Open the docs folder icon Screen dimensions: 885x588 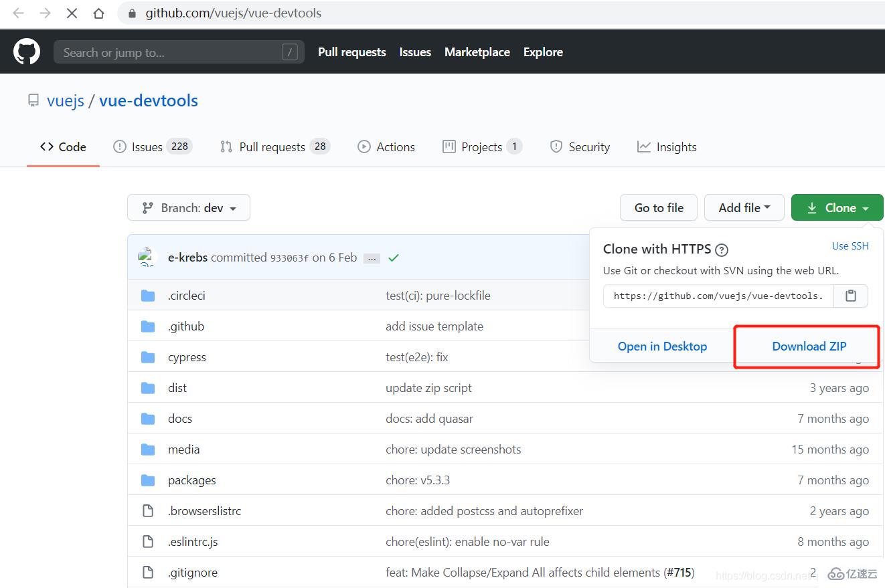(x=148, y=419)
